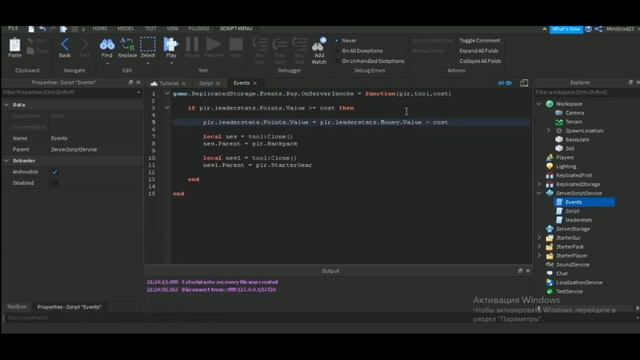Expand the ReplicatedStorage node
This screenshot has width=640, height=360.
[540, 184]
